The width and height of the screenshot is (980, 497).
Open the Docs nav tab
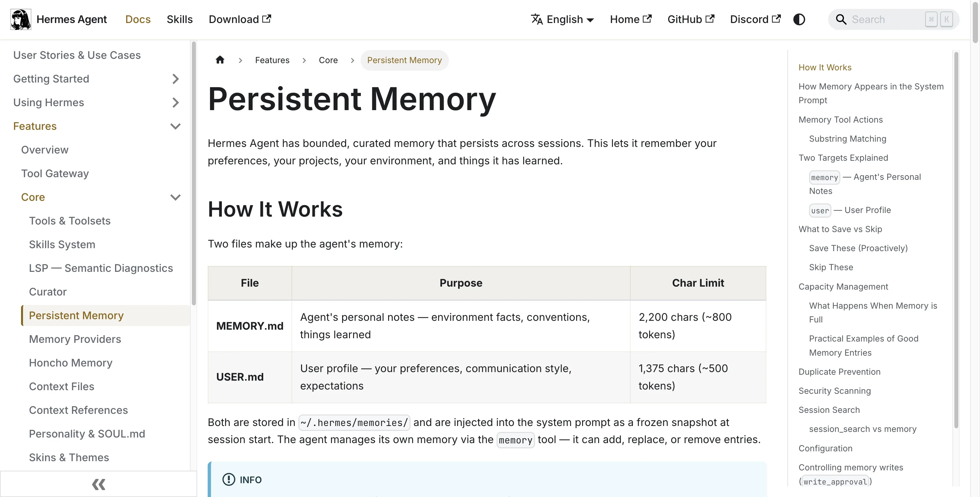tap(138, 19)
